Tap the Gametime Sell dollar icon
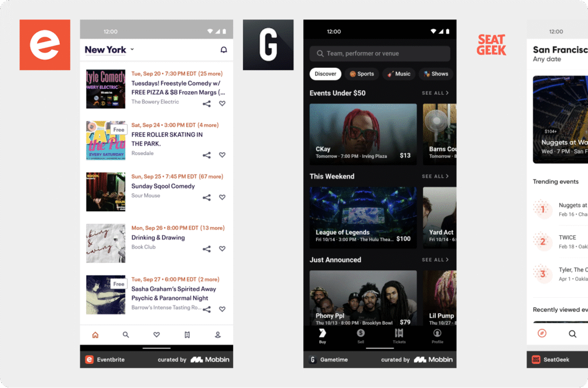The image size is (588, 388). [361, 333]
